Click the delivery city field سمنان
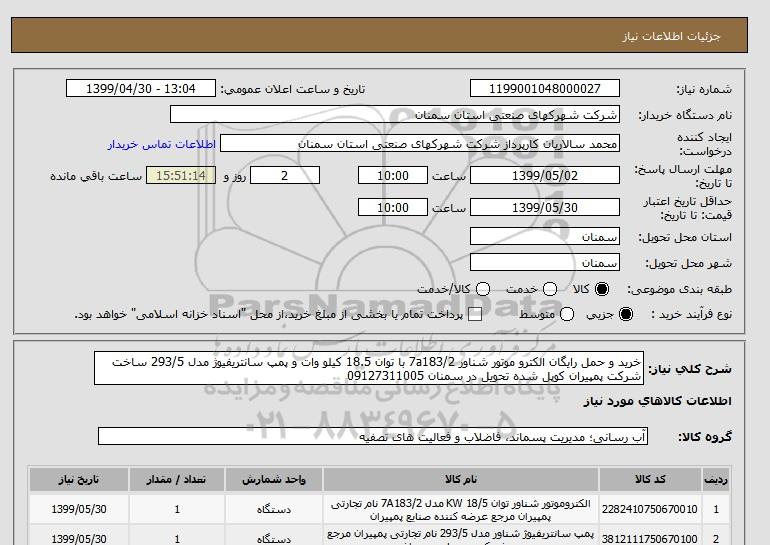Screen dimensions: 770x545 point(545,263)
